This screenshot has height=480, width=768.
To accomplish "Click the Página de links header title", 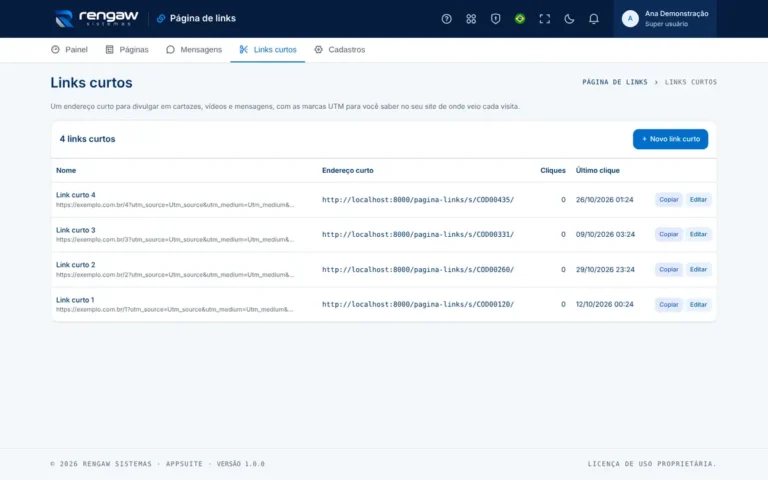I will pos(203,19).
